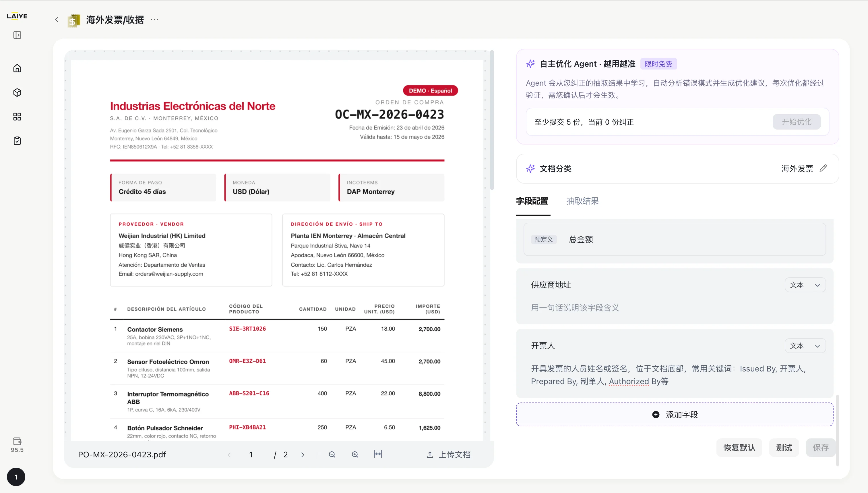868x493 pixels.
Task: Click the page number field showing 1
Action: (x=251, y=455)
